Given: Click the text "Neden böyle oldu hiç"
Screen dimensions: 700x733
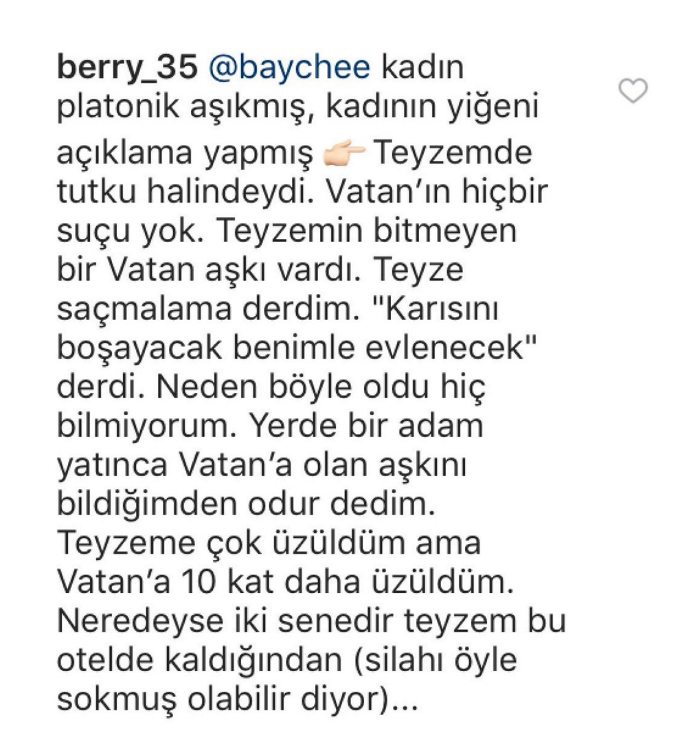Looking at the screenshot, I should pos(321,388).
